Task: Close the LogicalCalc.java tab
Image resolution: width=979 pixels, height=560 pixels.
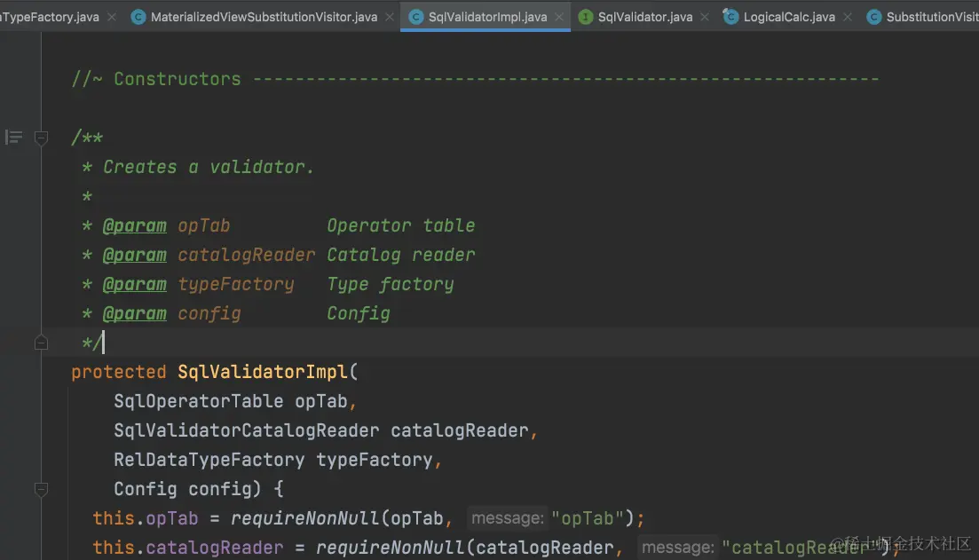Action: click(x=848, y=17)
